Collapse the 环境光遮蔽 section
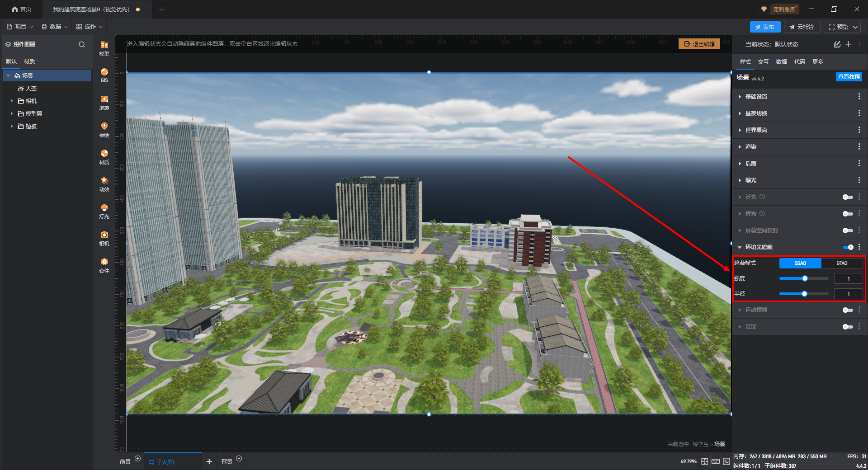Image resolution: width=868 pixels, height=470 pixels. pyautogui.click(x=740, y=247)
